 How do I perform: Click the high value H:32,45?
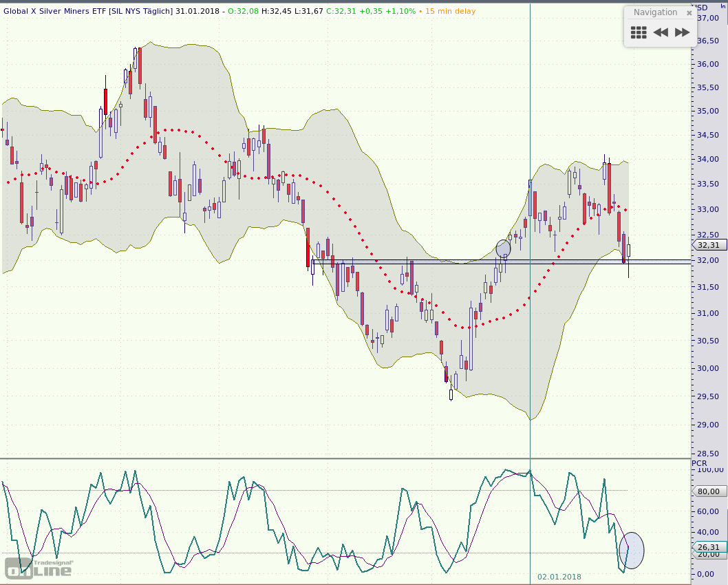pos(276,11)
